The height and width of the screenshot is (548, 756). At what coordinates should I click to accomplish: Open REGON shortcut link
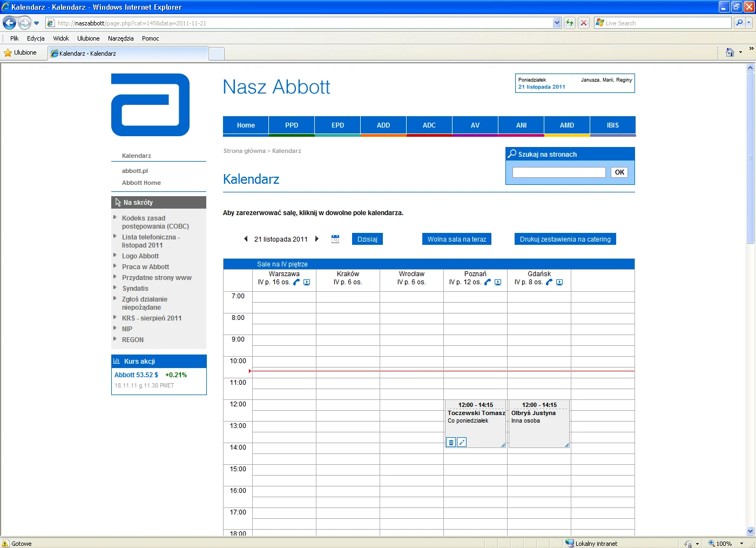click(x=133, y=340)
